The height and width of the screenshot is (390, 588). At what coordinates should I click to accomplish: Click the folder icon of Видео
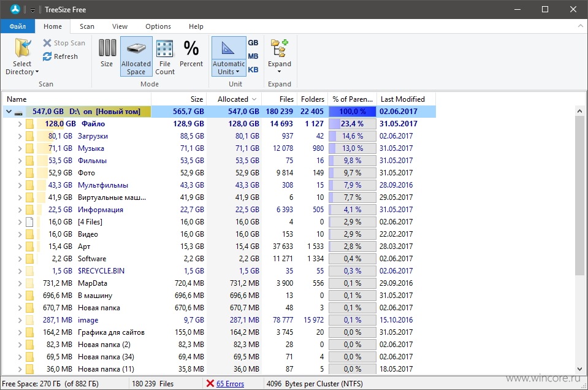click(x=29, y=234)
